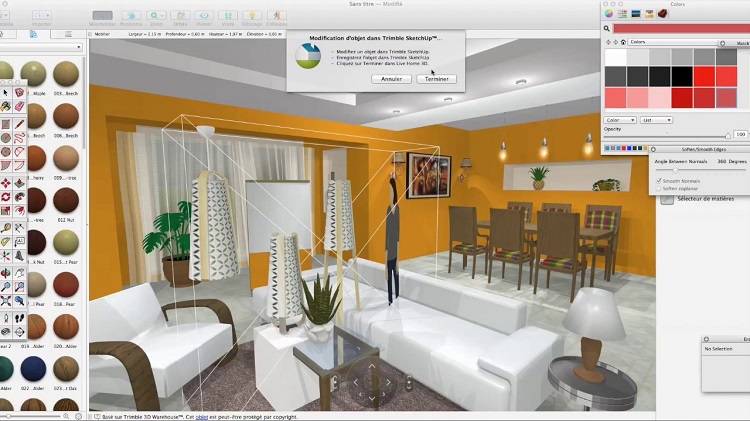Open the color wheel picker tab

point(609,14)
